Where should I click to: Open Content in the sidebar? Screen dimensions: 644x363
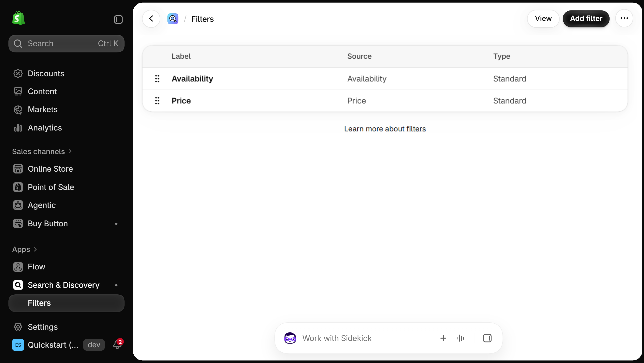[x=66, y=91]
